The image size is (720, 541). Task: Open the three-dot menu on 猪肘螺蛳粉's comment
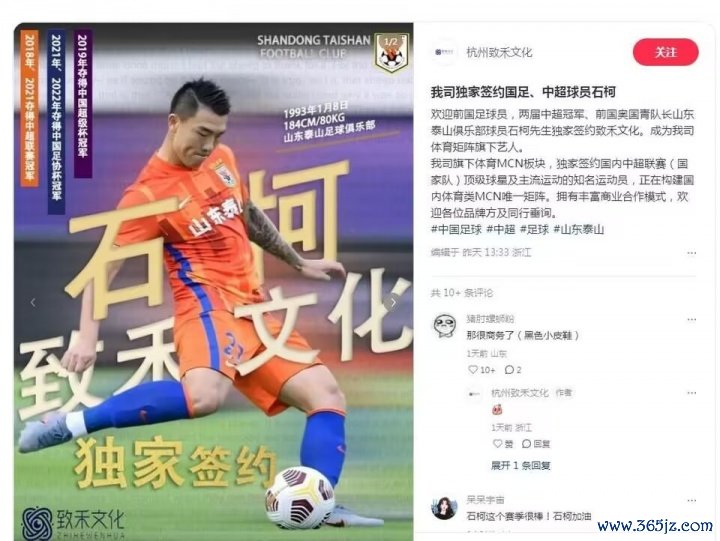[x=692, y=319]
